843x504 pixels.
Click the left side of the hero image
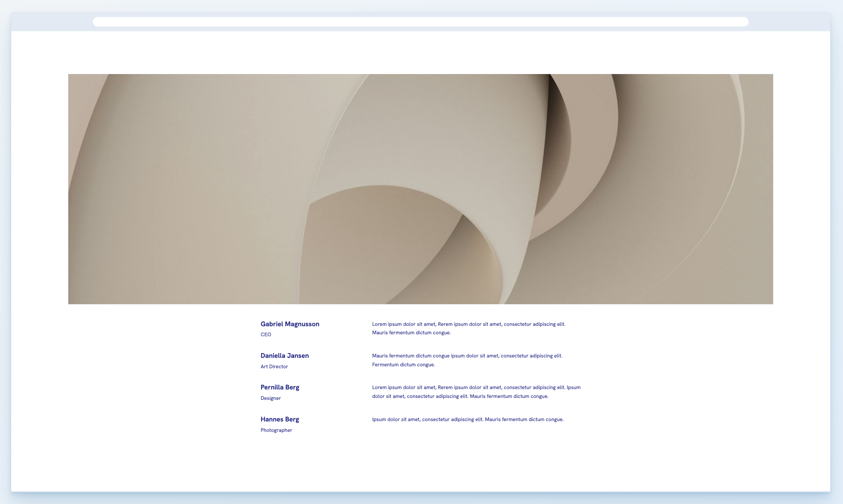point(116,189)
